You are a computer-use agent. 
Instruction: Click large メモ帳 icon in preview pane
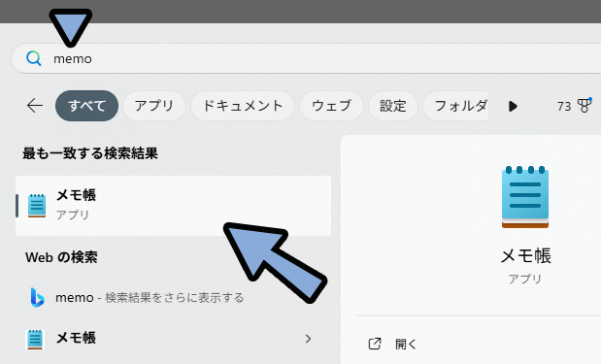click(525, 197)
